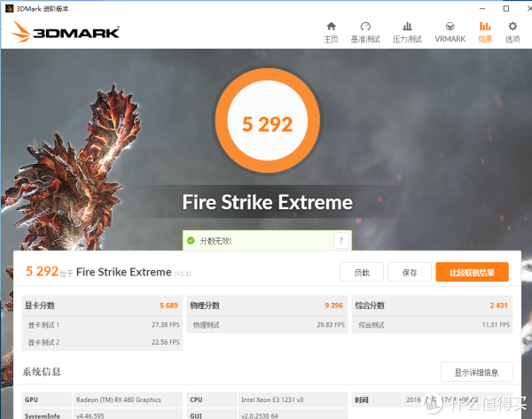
Task: Go to the 主页 home tab
Action: coord(331,33)
